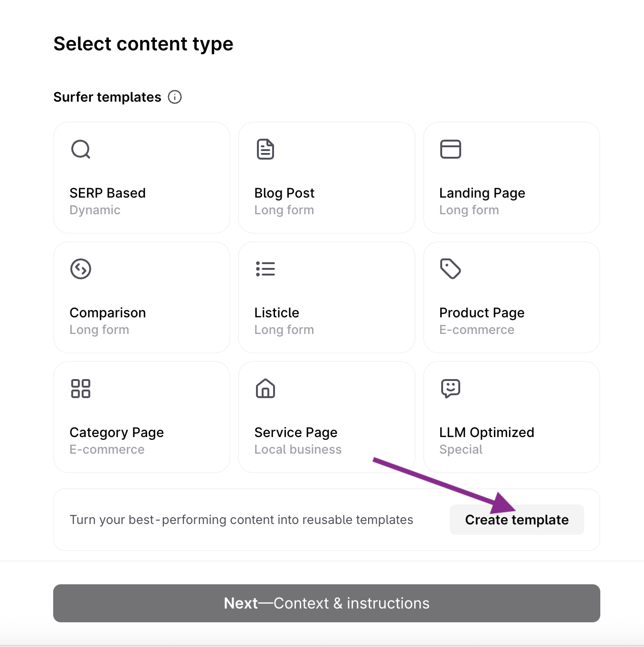
Task: Open the Surfer templates info icon
Action: [x=175, y=97]
